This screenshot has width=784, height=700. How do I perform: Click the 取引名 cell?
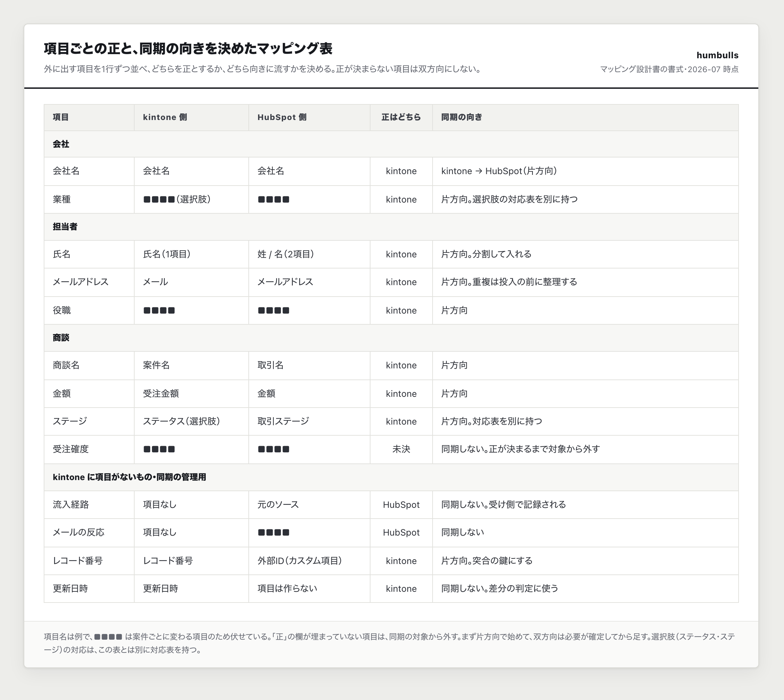pos(309,365)
